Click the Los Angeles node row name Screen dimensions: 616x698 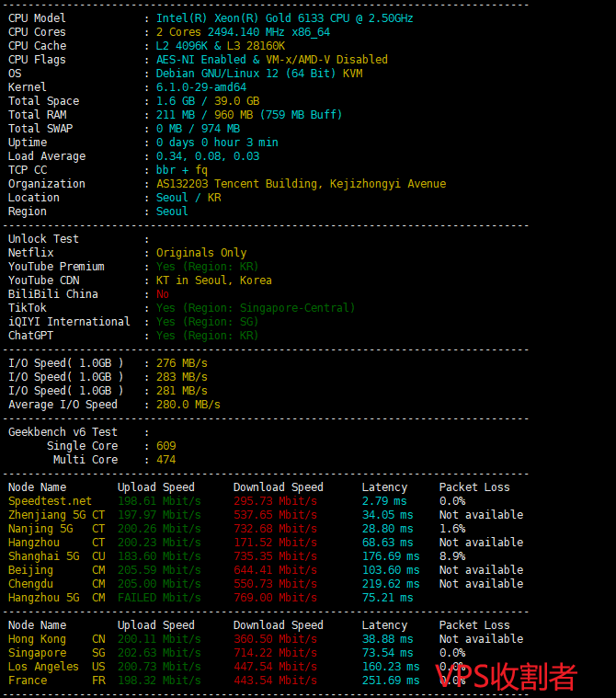click(x=43, y=667)
